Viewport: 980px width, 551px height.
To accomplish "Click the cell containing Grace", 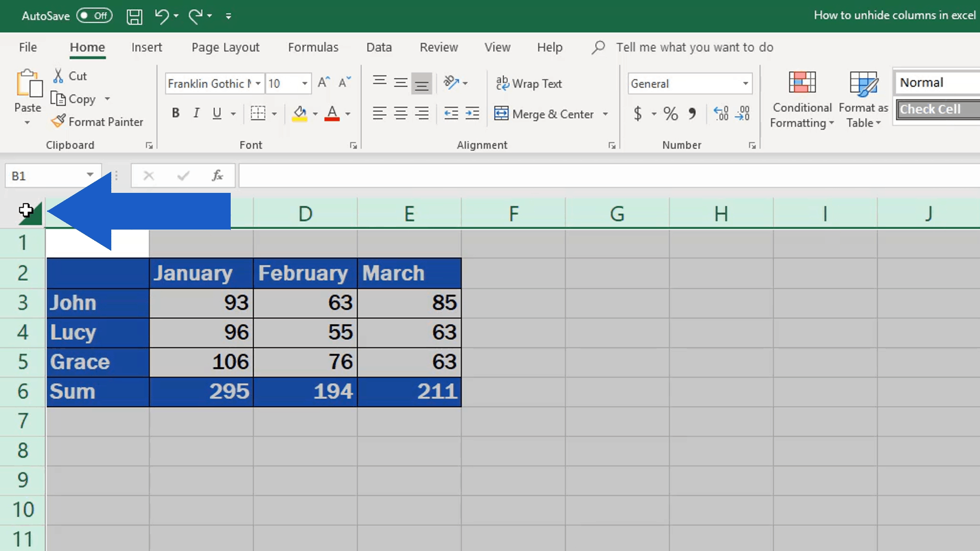I will [98, 362].
